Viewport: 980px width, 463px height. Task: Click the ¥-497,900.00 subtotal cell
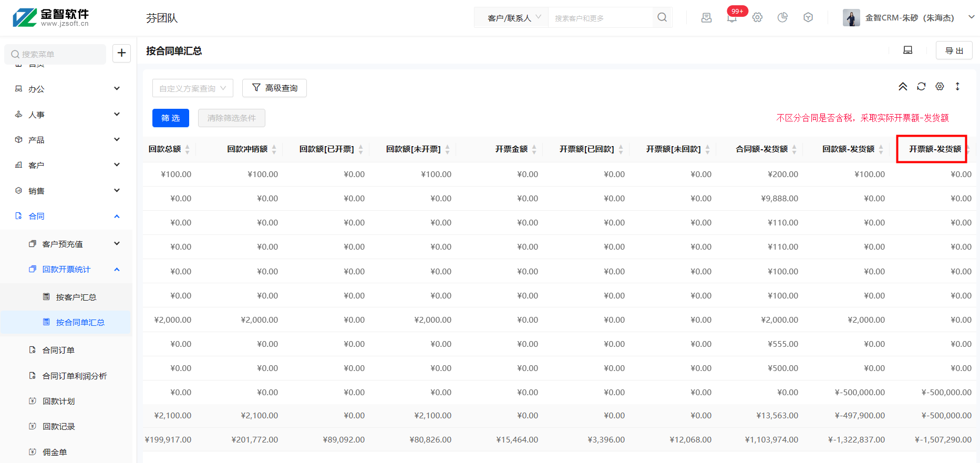pos(860,416)
